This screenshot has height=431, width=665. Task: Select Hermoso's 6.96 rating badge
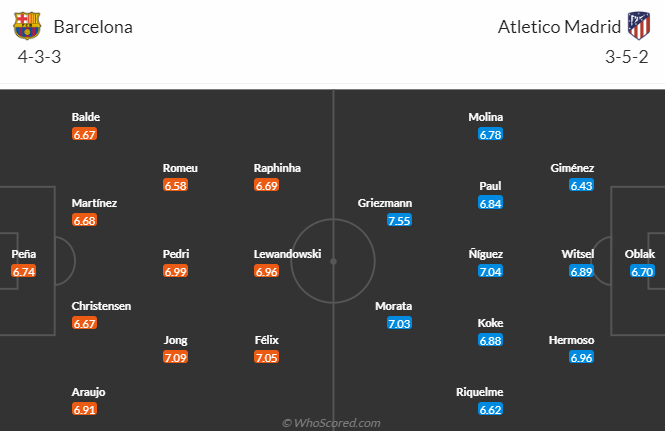[582, 357]
